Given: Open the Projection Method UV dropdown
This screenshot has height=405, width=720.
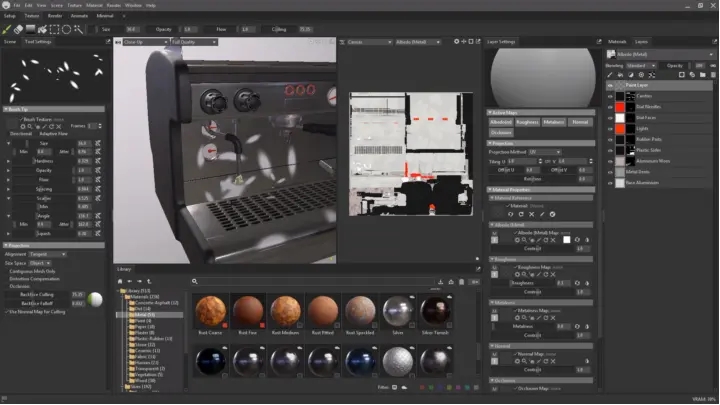Looking at the screenshot, I should click(x=545, y=152).
